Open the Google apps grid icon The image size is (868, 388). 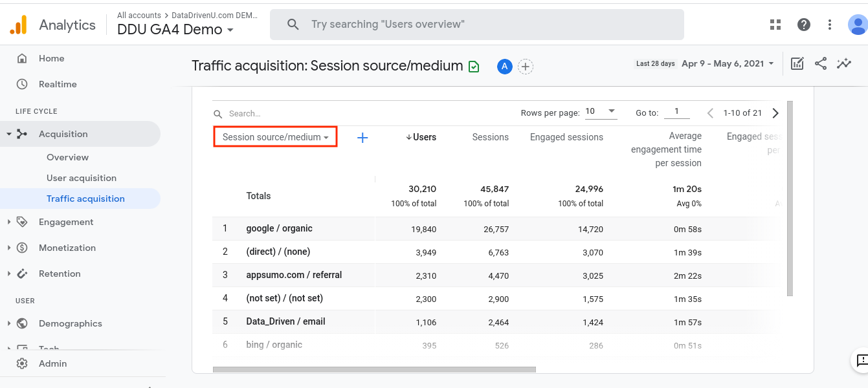(775, 25)
